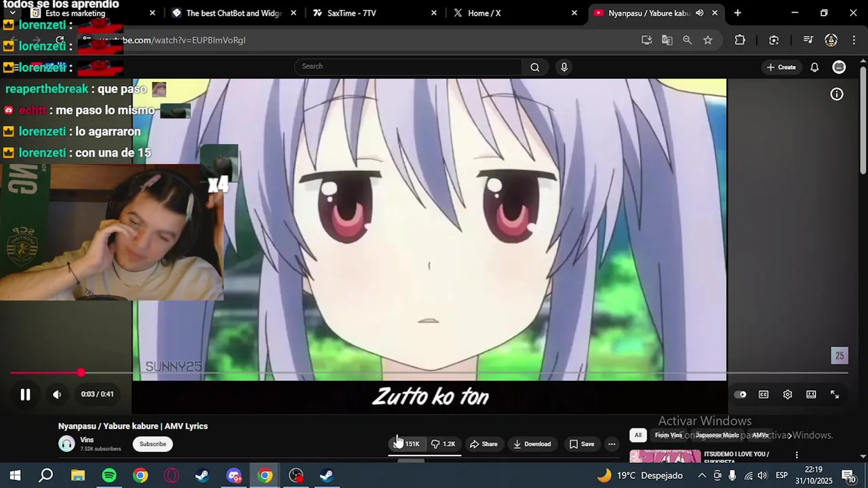The height and width of the screenshot is (488, 868).
Task: Switch to The best ChatBot tab
Action: coord(234,13)
